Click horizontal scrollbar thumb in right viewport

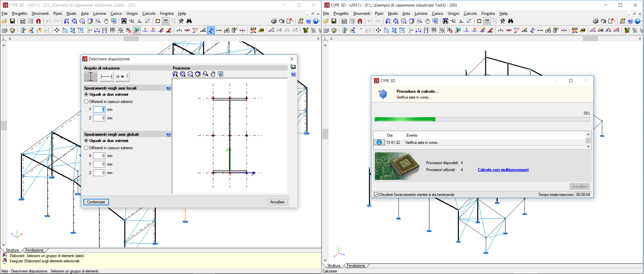[x=590, y=39]
